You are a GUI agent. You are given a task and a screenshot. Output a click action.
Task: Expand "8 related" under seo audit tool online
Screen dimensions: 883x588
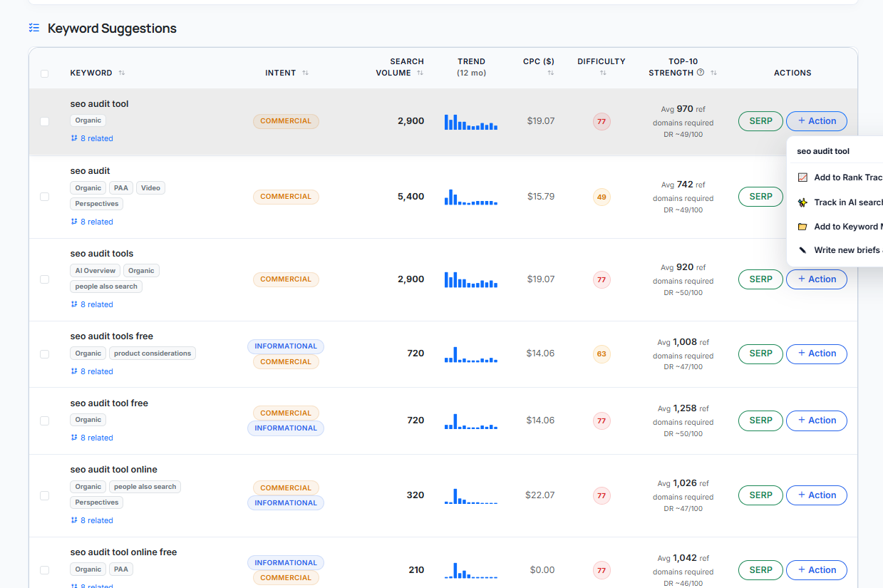click(x=92, y=520)
